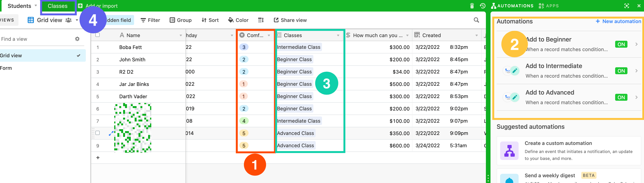Check the select-all rows checkbox
This screenshot has width=644, height=183.
click(98, 35)
